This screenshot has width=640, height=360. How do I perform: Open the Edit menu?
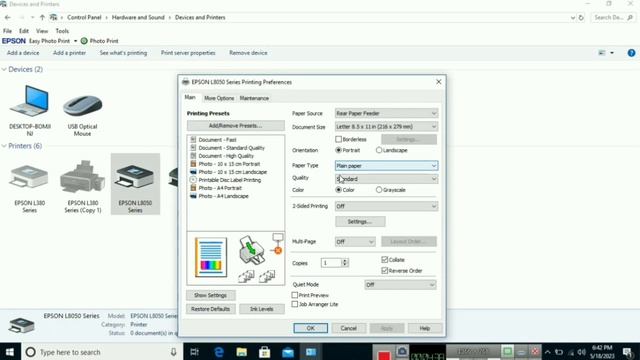(24, 31)
